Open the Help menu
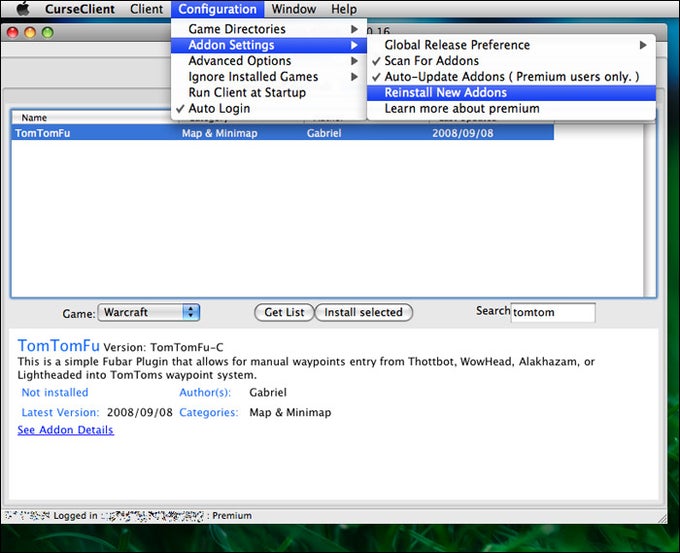The image size is (680, 553). tap(344, 9)
